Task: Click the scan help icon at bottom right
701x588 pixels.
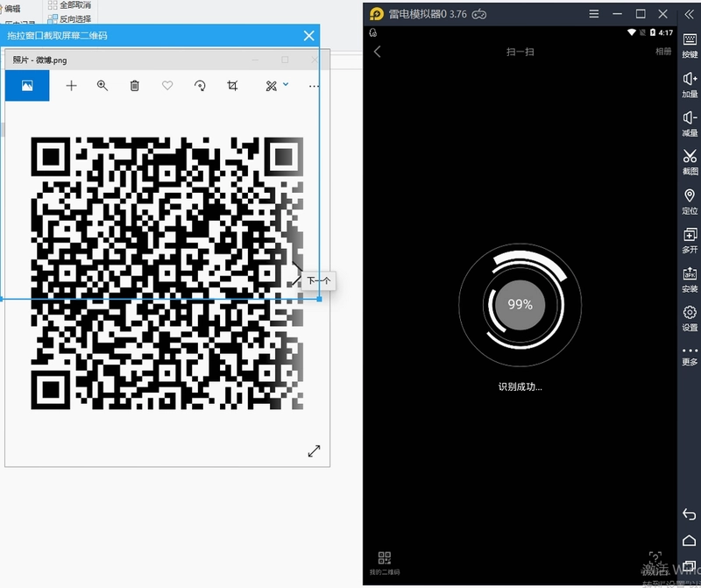Action: pos(655,559)
